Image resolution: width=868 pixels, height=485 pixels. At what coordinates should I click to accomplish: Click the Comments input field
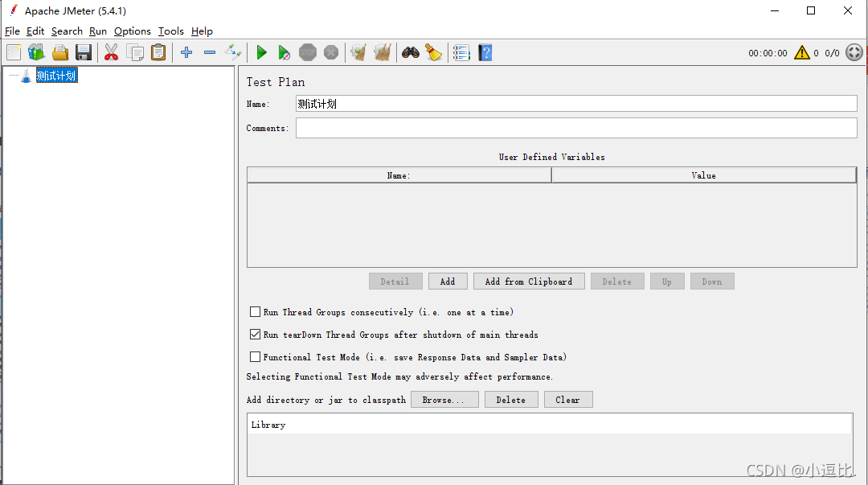coord(576,128)
